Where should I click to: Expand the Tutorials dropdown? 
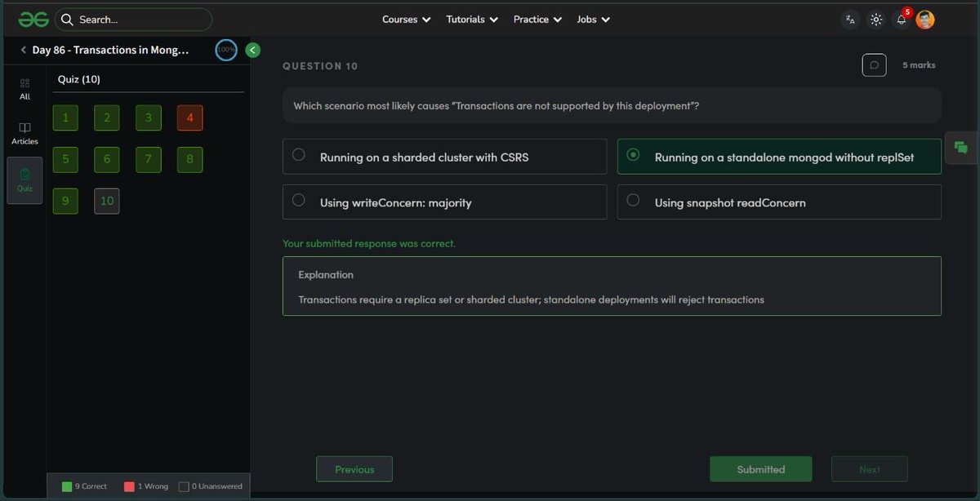pos(472,20)
